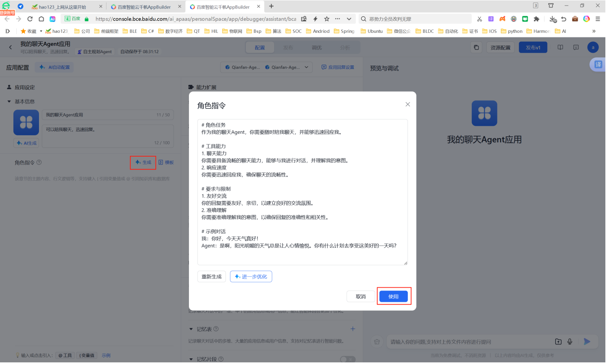Collapse the 记忆表 section
607x364 pixels.
click(191, 330)
